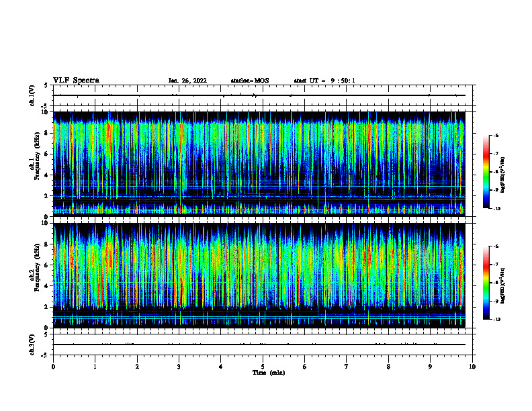Click time-axis tick label "3"

[179, 367]
